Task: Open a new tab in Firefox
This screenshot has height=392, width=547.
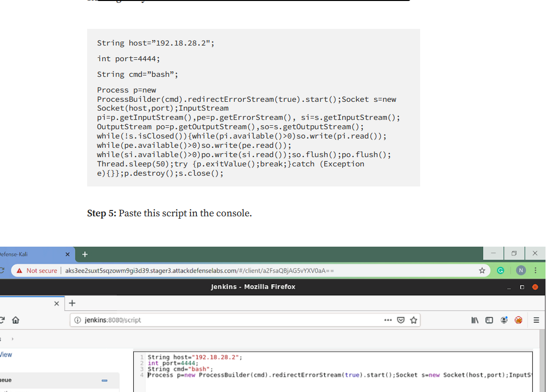Action: click(x=72, y=303)
